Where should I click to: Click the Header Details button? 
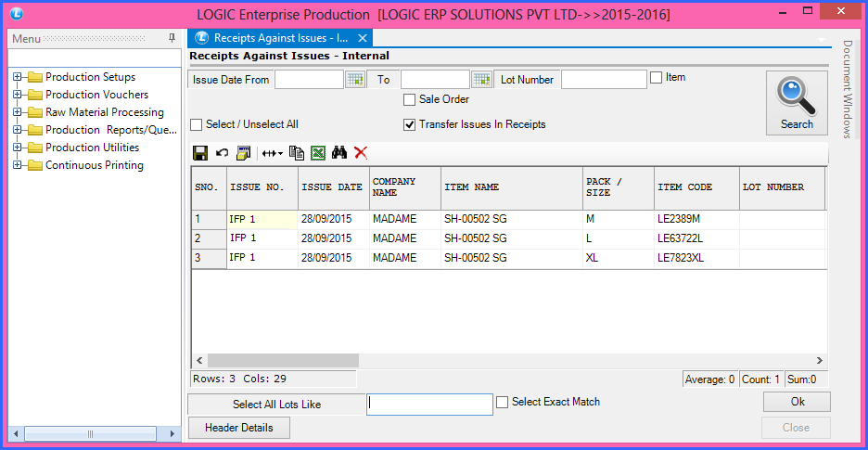tap(238, 428)
